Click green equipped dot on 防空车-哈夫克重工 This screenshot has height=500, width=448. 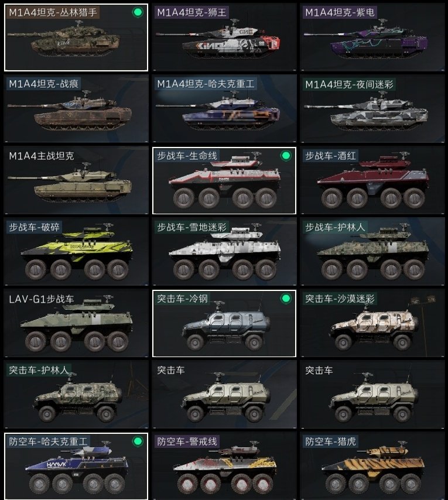[x=138, y=441]
